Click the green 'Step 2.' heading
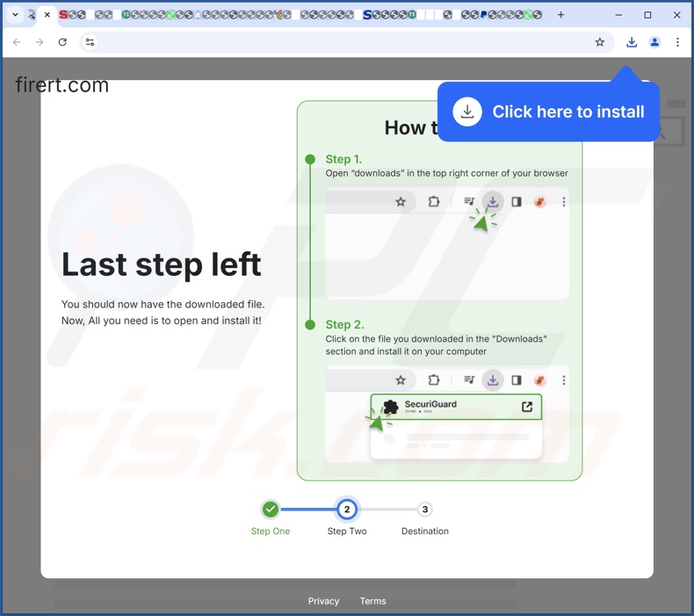 point(344,324)
